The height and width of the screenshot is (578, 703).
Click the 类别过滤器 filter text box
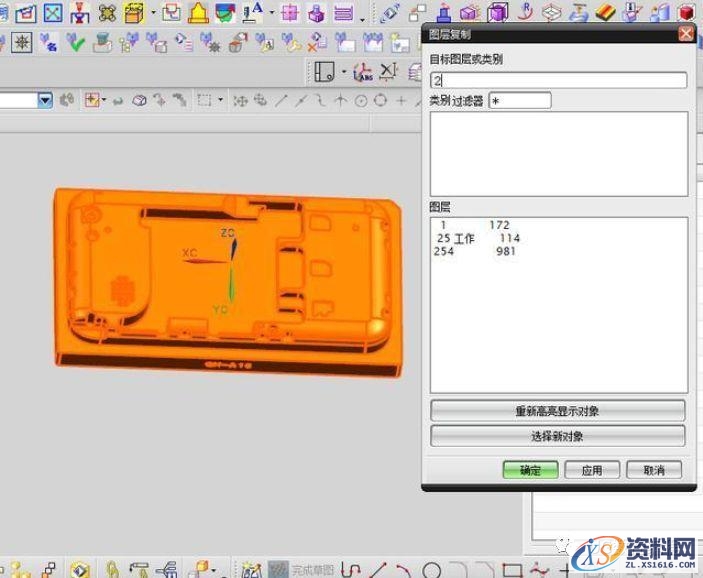[x=519, y=101]
